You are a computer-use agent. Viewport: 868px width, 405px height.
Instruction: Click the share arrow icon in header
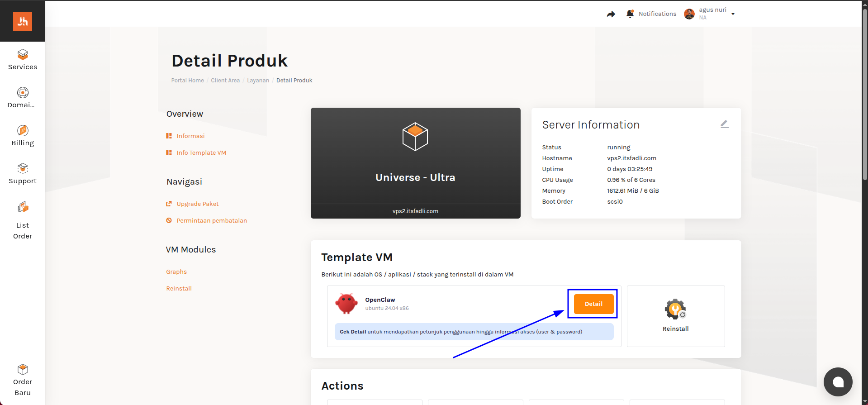(x=611, y=14)
